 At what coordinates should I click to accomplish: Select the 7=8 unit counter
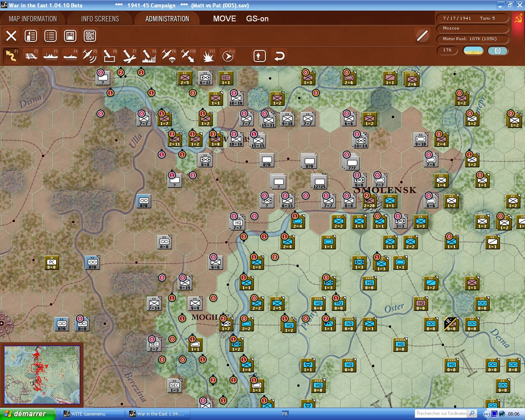coord(431,160)
